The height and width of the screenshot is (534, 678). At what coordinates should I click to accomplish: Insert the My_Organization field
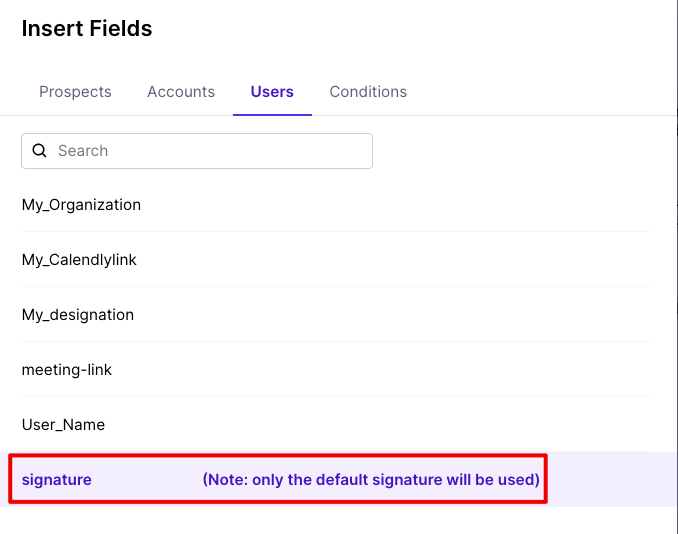pyautogui.click(x=81, y=205)
